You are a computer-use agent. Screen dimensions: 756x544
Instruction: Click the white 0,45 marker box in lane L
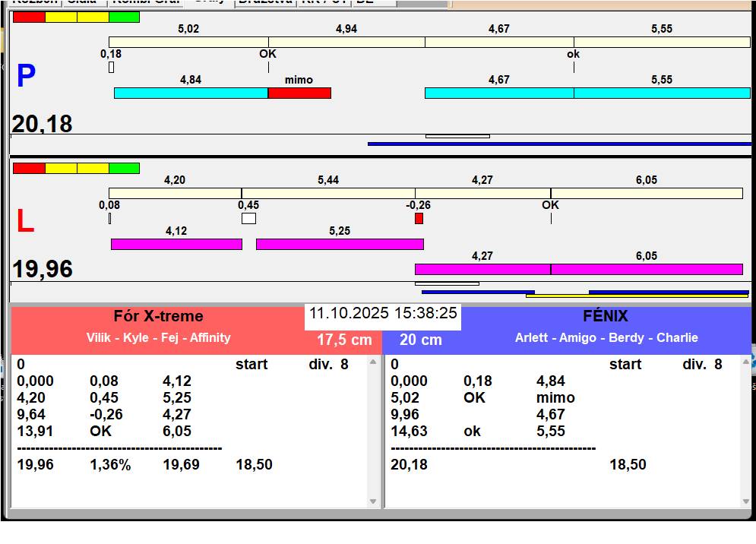point(248,219)
